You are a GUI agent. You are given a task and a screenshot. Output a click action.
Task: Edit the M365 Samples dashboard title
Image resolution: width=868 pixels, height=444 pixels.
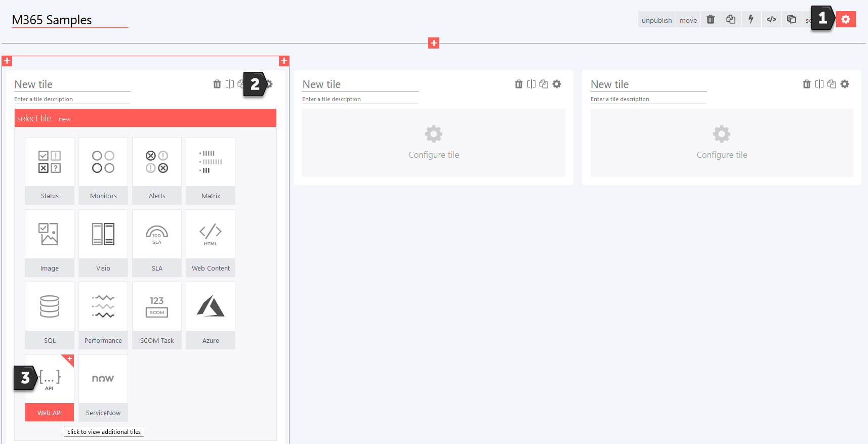(69, 20)
